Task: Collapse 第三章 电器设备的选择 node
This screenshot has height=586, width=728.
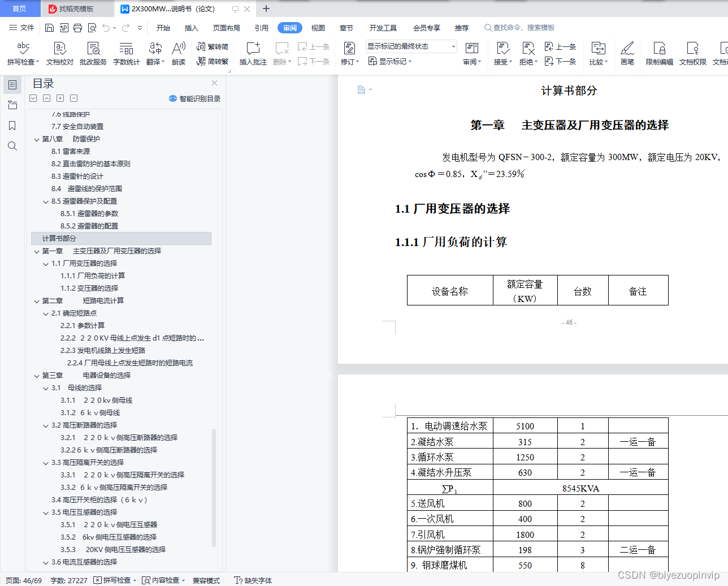Action: pos(37,376)
